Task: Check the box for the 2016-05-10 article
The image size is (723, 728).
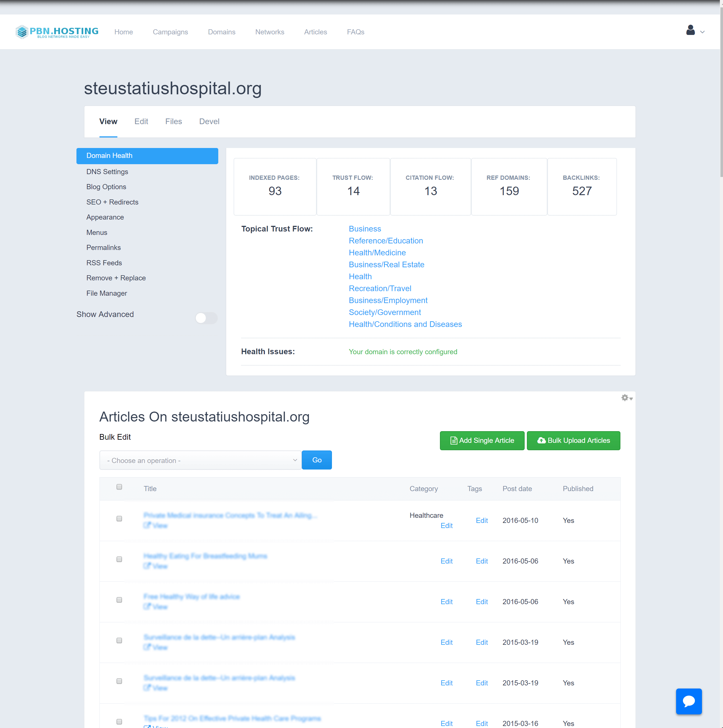Action: click(119, 519)
